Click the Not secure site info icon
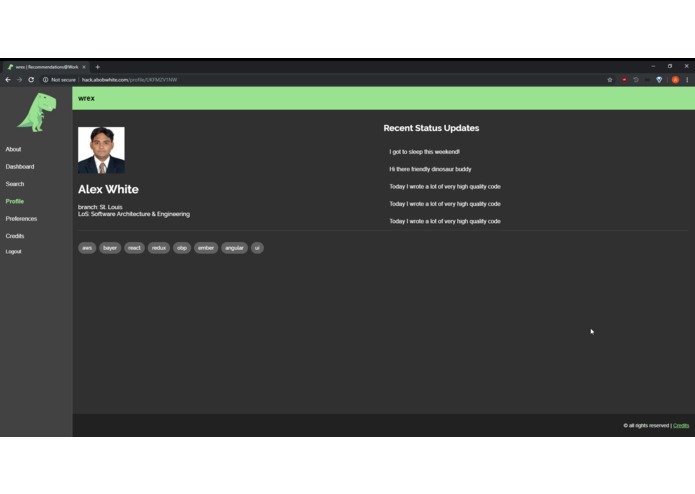Screen dimensions: 695x494 [45, 80]
